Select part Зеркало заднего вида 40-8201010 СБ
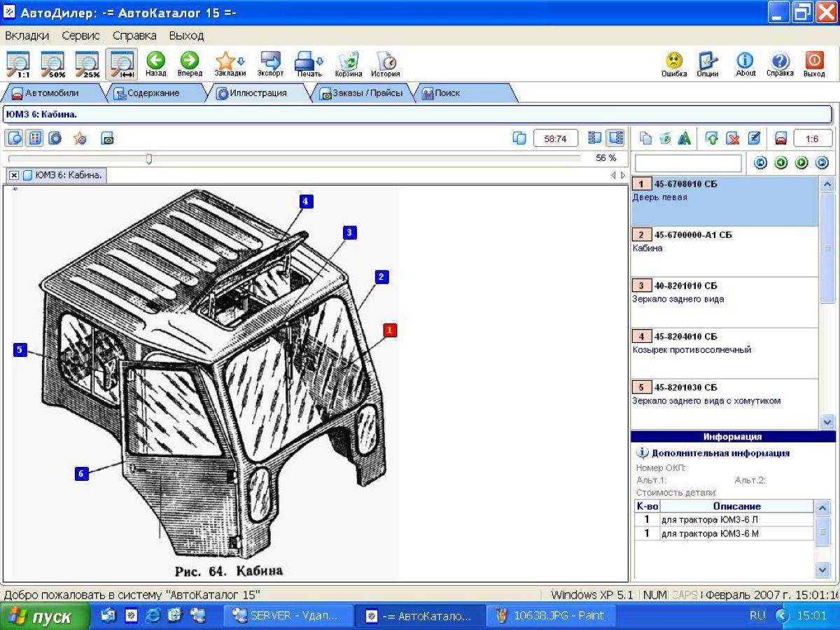This screenshot has height=630, width=840. click(x=724, y=303)
